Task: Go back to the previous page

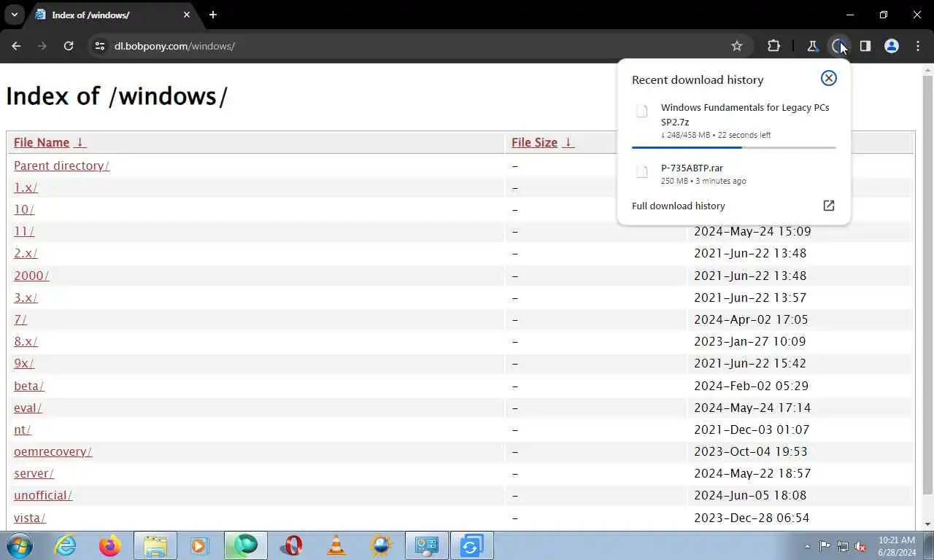Action: (16, 46)
